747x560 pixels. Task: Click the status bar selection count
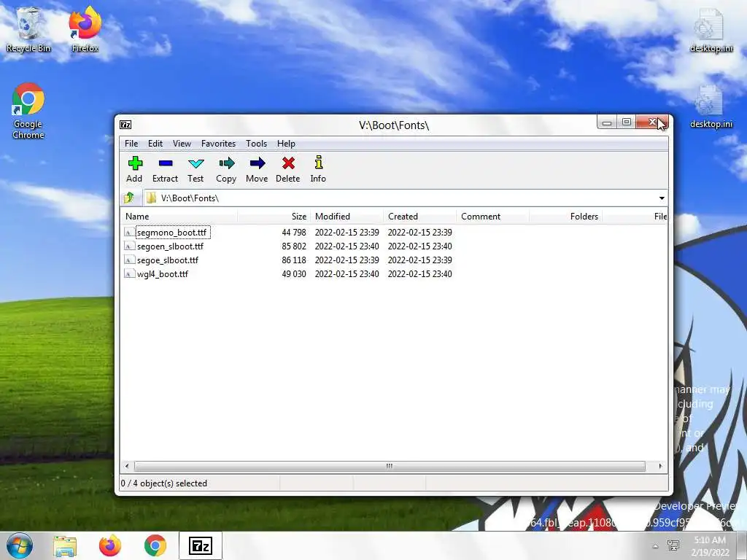164,483
